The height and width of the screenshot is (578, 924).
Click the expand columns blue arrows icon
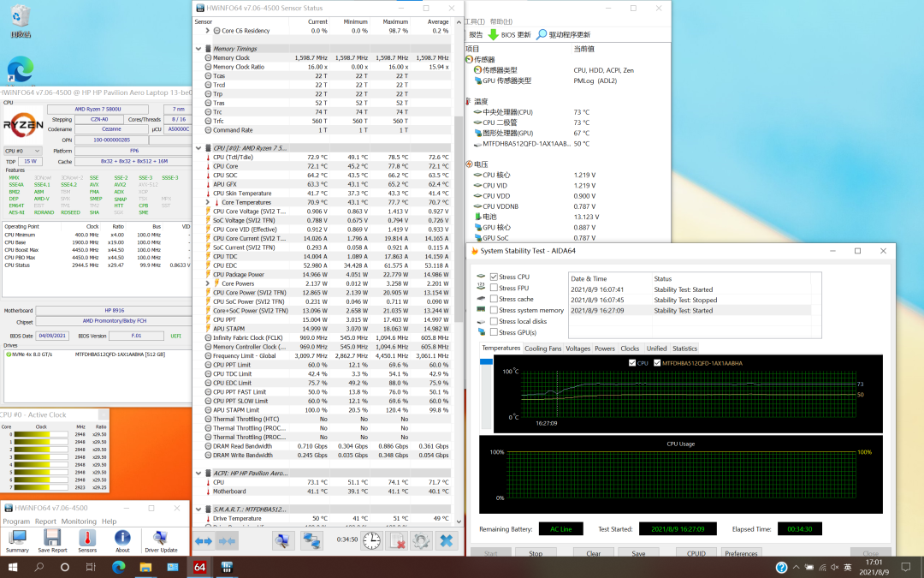204,540
